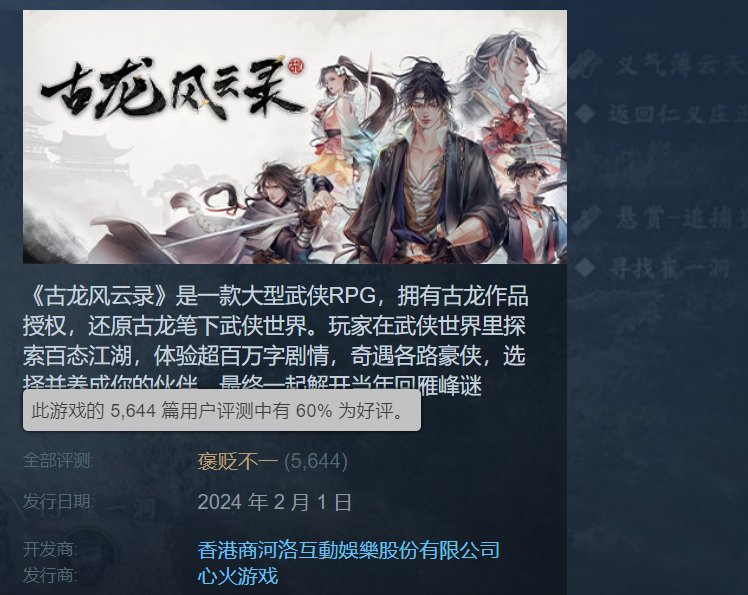The width and height of the screenshot is (748, 595).
Task: Click the 全部评测 label
Action: 58,460
